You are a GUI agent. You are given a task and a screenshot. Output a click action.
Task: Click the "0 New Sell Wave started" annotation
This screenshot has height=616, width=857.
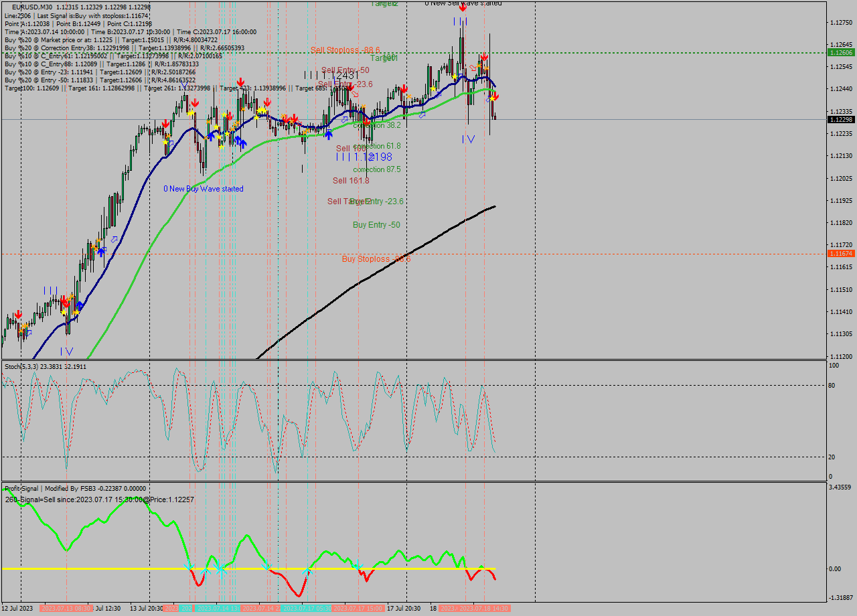[462, 2]
